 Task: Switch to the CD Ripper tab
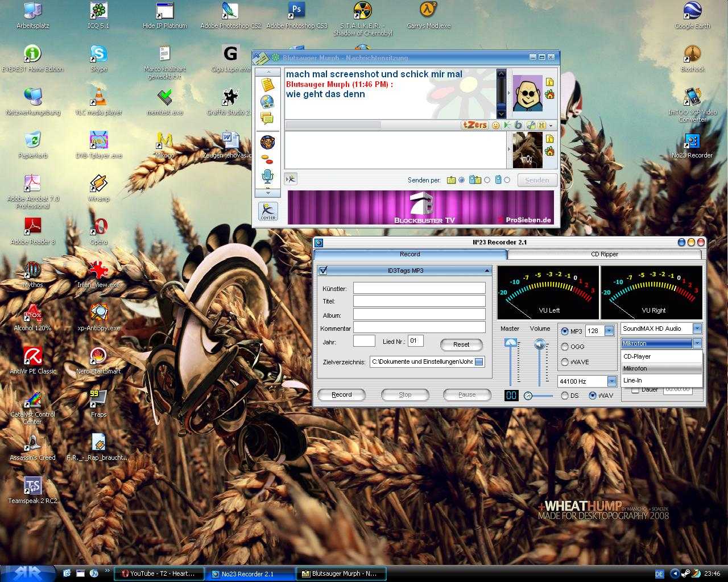[604, 254]
